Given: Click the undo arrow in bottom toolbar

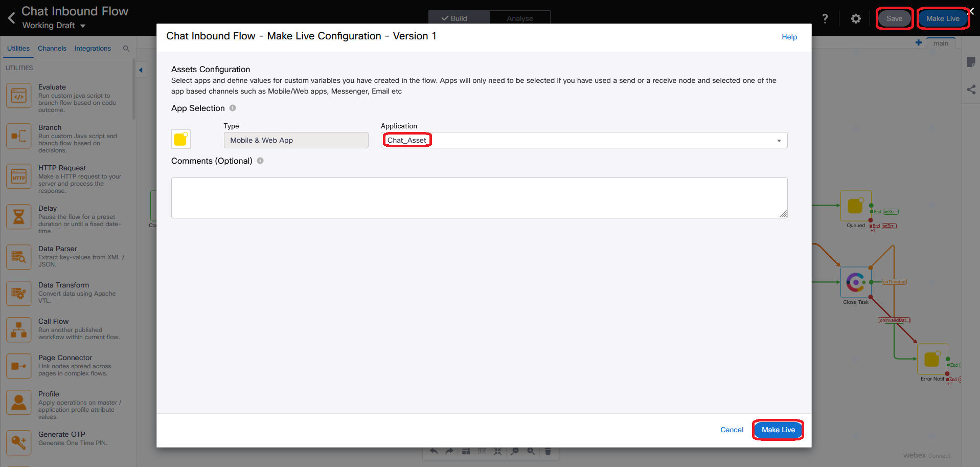Looking at the screenshot, I should [434, 451].
